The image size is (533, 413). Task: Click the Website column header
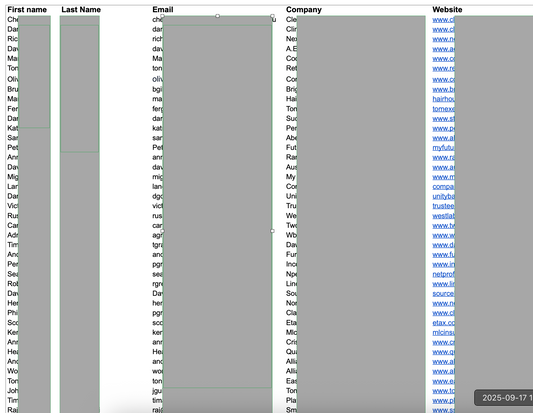tap(447, 10)
